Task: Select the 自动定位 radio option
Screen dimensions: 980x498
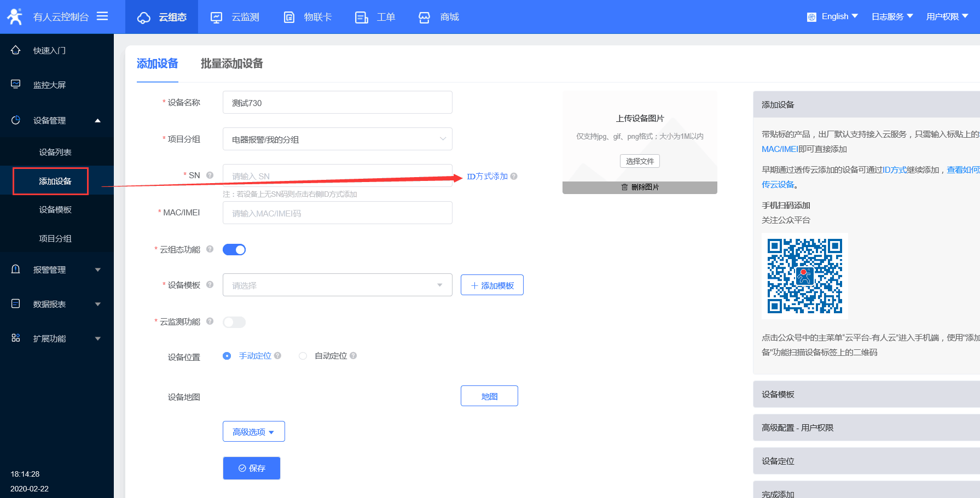Action: pyautogui.click(x=303, y=356)
